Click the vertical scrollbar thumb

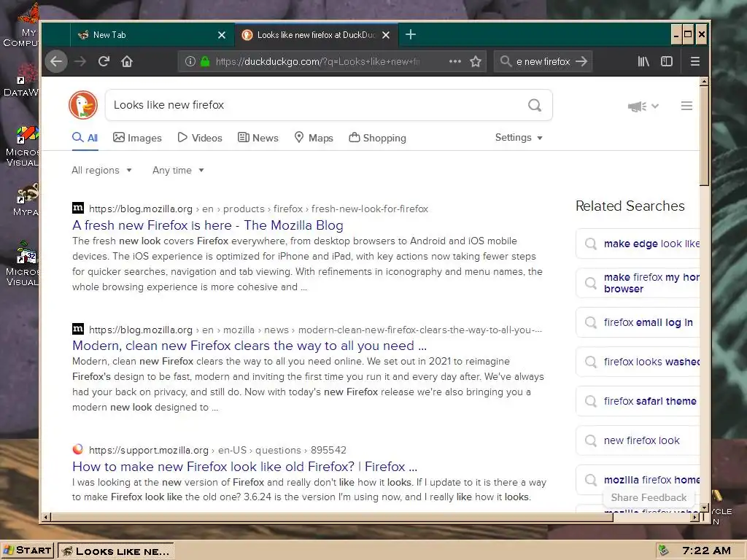704,136
